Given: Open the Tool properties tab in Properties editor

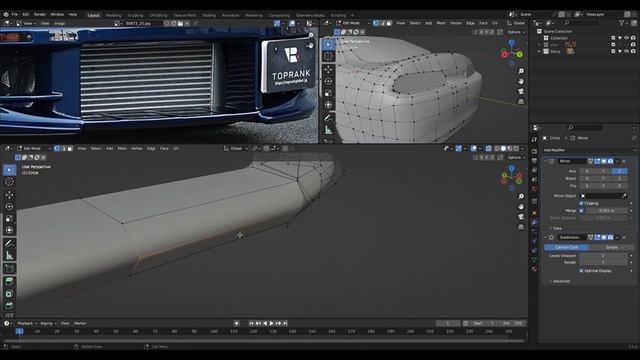Looking at the screenshot, I should (x=534, y=139).
